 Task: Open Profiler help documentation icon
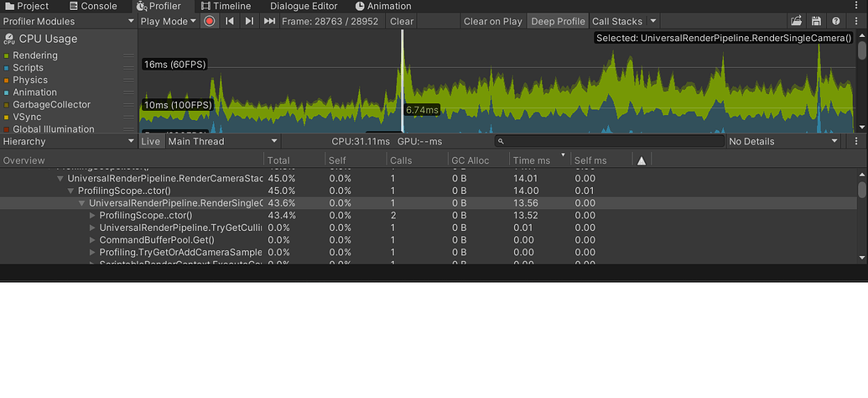coord(835,21)
